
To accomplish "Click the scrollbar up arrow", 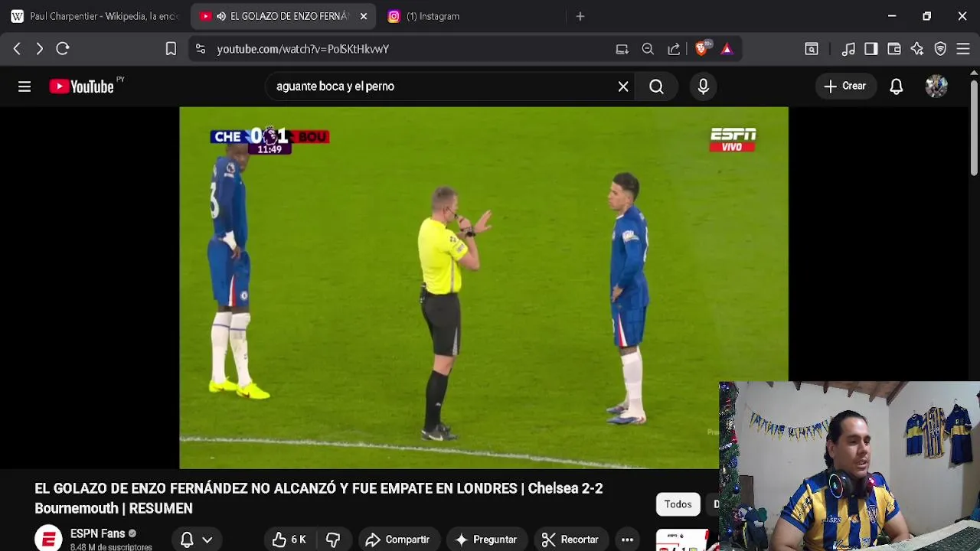I will pyautogui.click(x=974, y=74).
